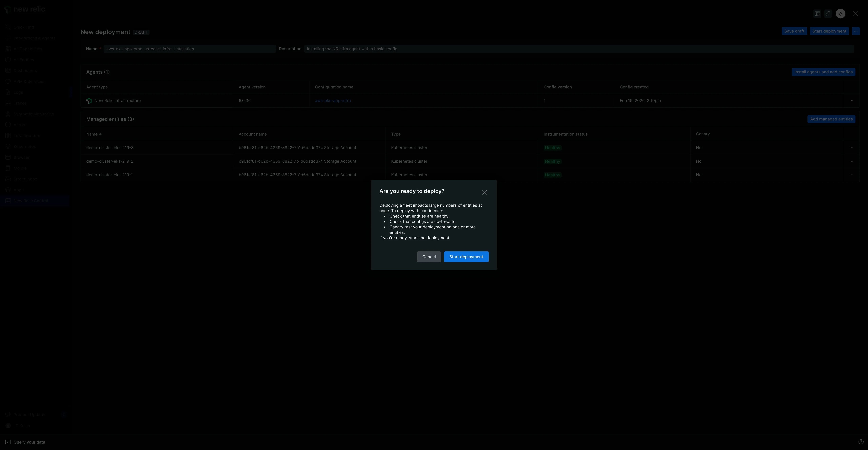
Task: Open New Relic Control in sidebar
Action: (x=31, y=201)
